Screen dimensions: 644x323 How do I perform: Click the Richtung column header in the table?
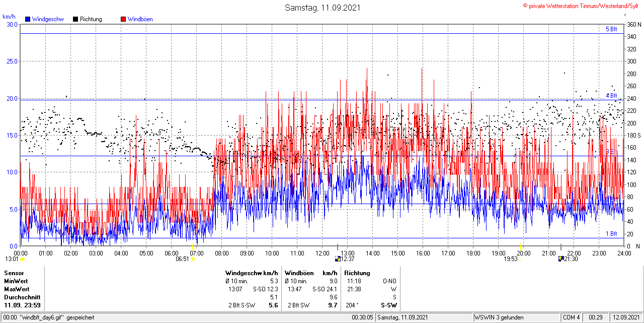(357, 273)
